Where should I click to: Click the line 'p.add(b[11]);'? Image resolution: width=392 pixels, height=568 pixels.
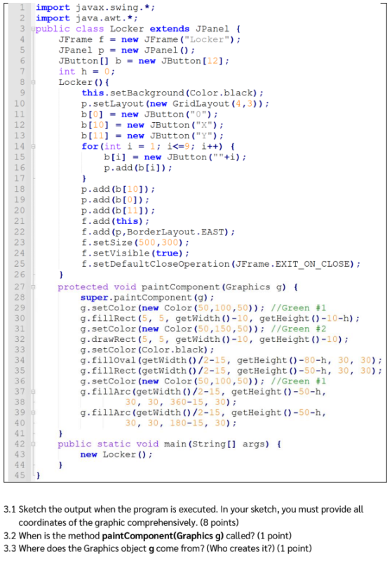click(x=118, y=211)
